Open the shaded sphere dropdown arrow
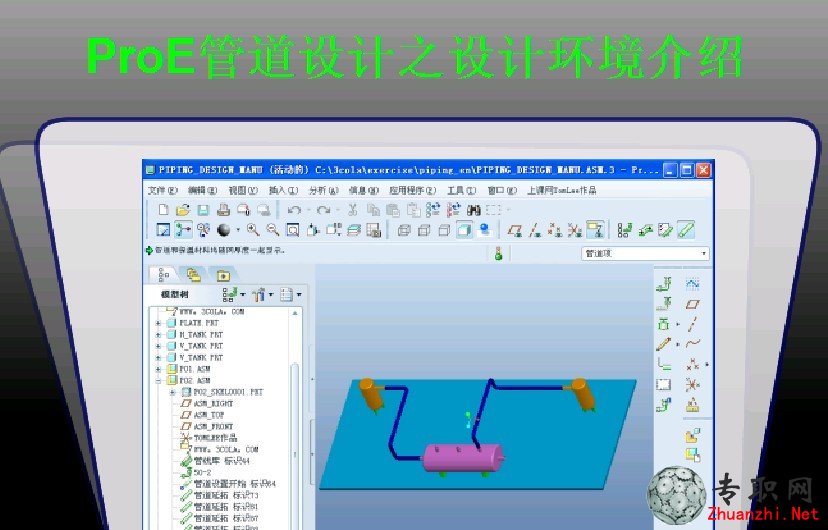 (238, 230)
